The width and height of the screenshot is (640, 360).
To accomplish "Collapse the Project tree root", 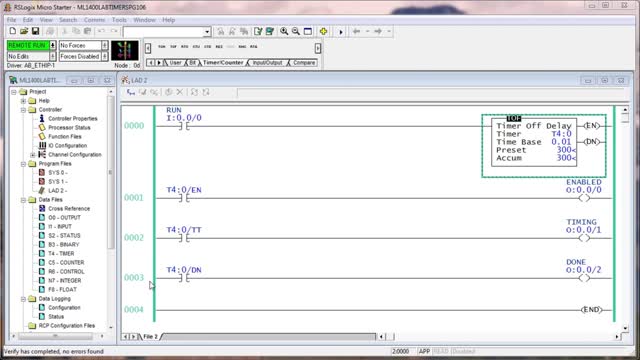I will point(14,92).
